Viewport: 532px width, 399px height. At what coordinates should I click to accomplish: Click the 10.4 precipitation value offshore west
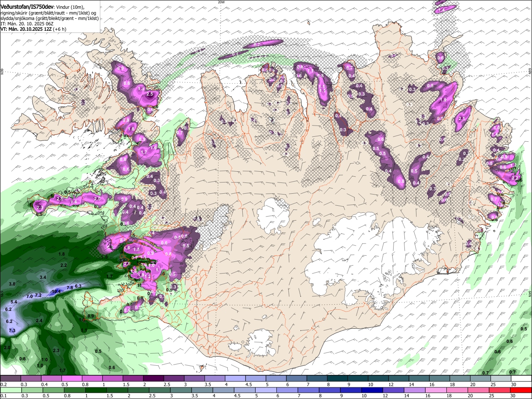pos(56,291)
